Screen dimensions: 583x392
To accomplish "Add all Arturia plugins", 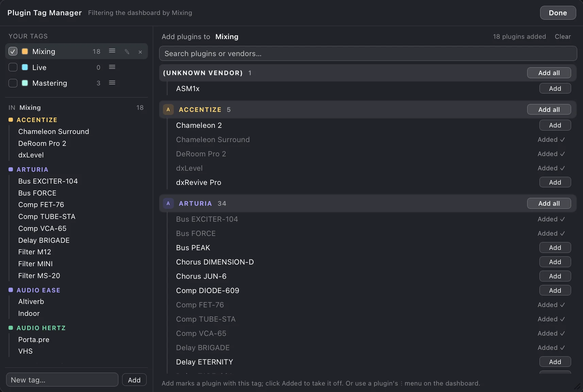I will (x=549, y=203).
